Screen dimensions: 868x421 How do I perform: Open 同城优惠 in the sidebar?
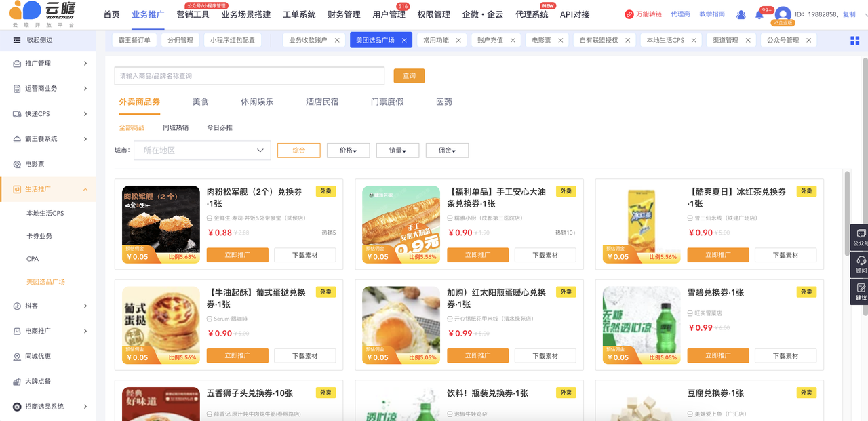point(38,356)
